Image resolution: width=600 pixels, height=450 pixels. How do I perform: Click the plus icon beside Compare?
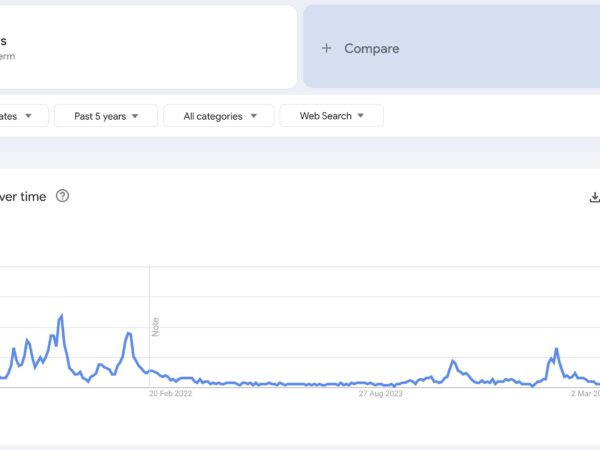point(326,48)
